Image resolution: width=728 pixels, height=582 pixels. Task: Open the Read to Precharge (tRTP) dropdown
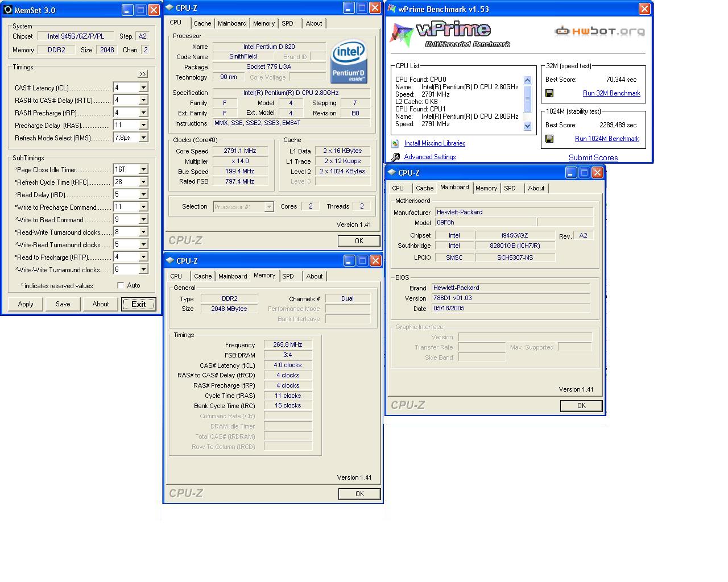pyautogui.click(x=143, y=257)
